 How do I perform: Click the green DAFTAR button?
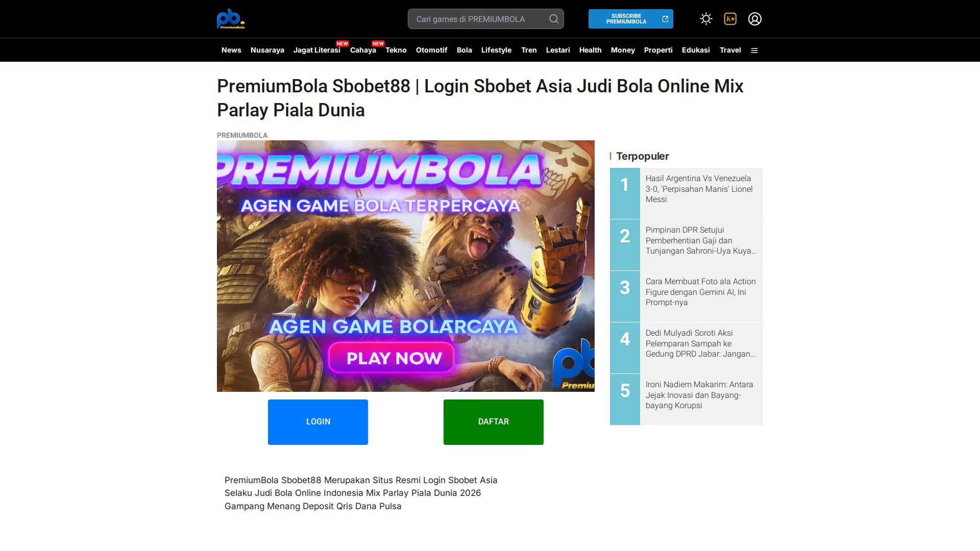click(x=494, y=422)
